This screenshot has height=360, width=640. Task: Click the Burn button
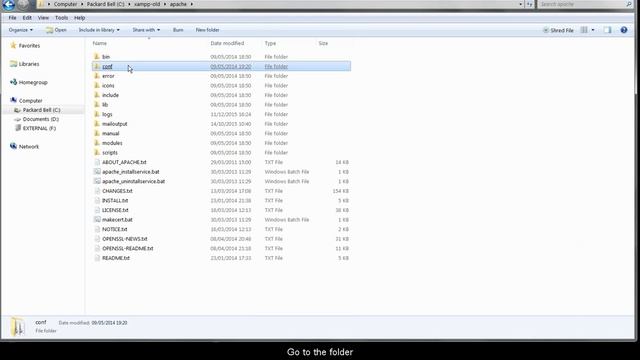click(178, 30)
